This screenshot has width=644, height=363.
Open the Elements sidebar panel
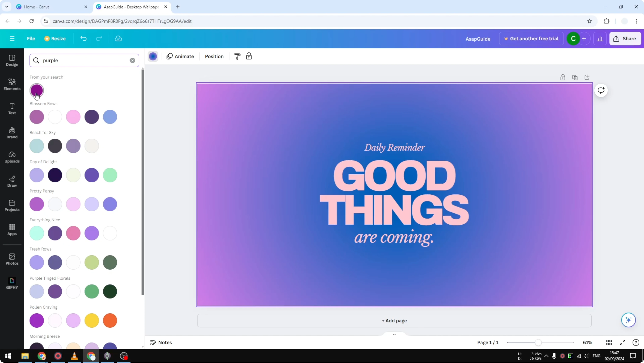click(x=12, y=84)
